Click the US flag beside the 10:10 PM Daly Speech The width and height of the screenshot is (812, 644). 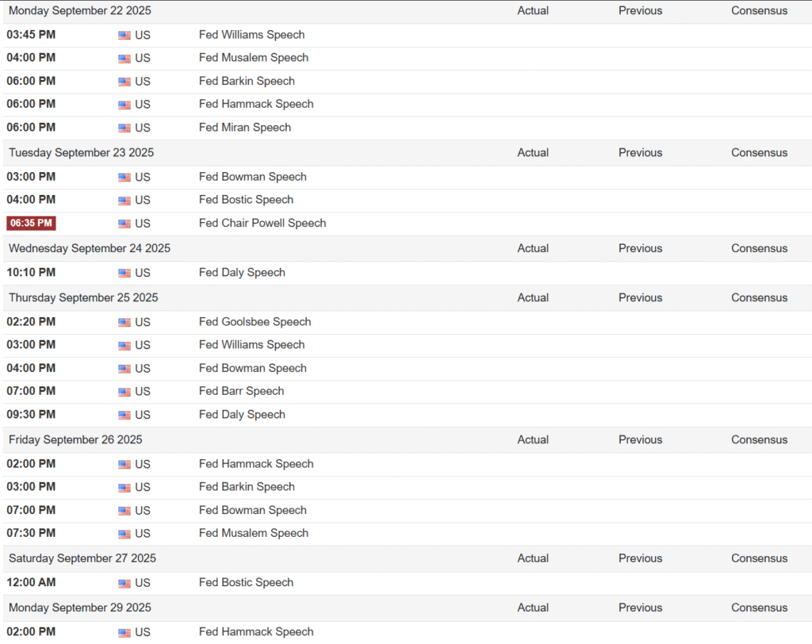[x=124, y=273]
